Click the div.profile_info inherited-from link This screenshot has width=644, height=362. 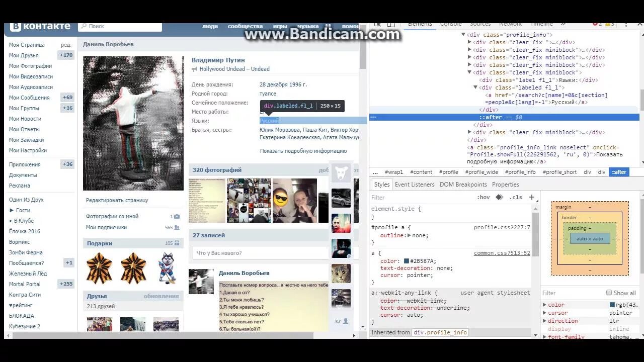(440, 332)
